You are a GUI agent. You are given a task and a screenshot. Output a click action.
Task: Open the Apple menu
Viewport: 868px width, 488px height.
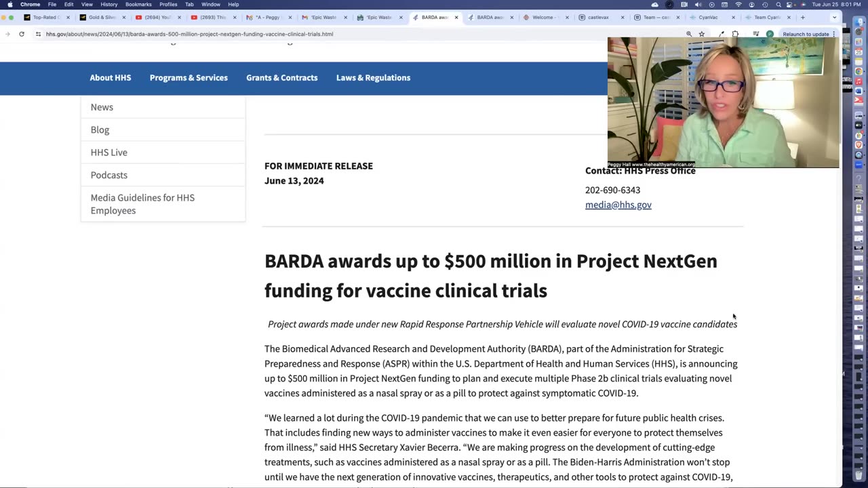(9, 4)
